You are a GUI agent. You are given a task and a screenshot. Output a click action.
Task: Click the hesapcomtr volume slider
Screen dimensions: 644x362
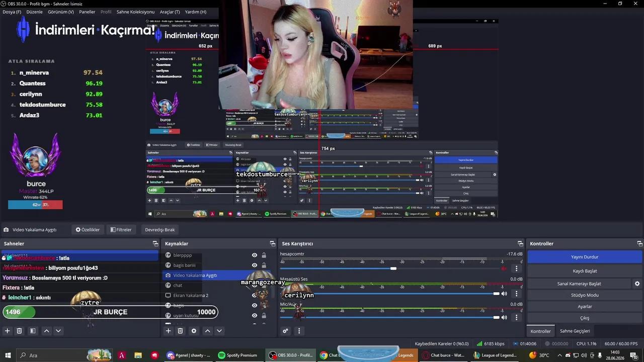(390, 268)
